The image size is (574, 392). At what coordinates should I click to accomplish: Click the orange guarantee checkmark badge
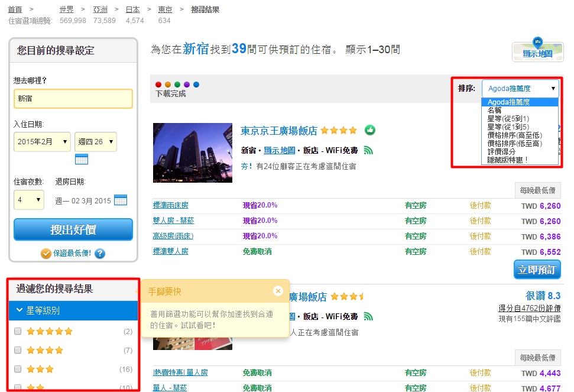[x=46, y=254]
